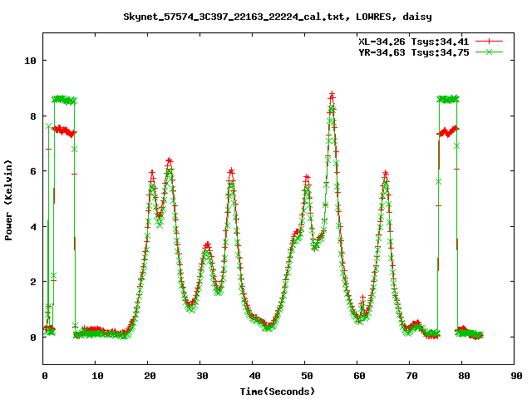Click the plot title 'Skynet_57574_3C397_22163_22224_cal.txt, LOWRES, daisy'
Viewport: 532px width, 399px height.
[x=278, y=17]
